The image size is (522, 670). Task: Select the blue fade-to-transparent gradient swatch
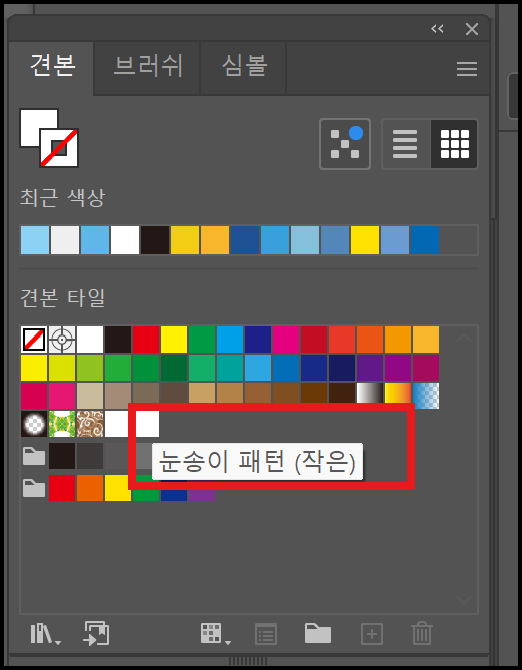tap(426, 396)
